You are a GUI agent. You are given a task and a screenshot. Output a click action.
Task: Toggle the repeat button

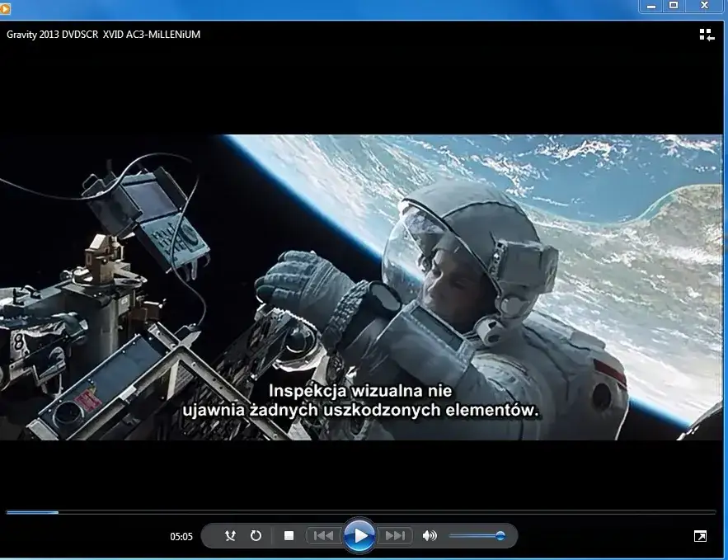tap(256, 536)
